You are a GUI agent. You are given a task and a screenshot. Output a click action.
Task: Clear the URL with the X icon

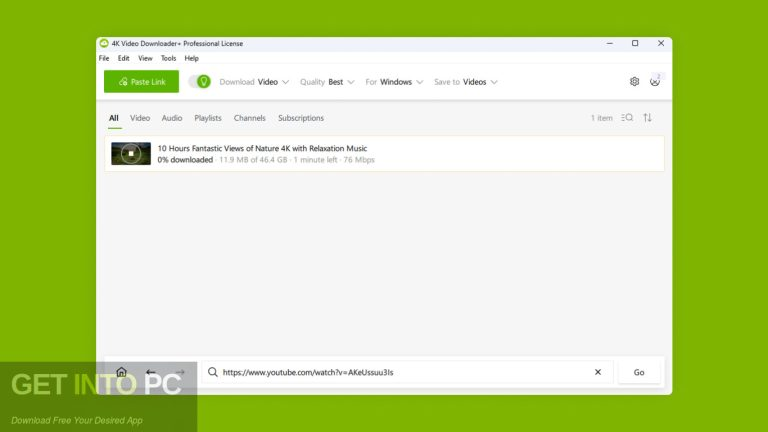598,372
